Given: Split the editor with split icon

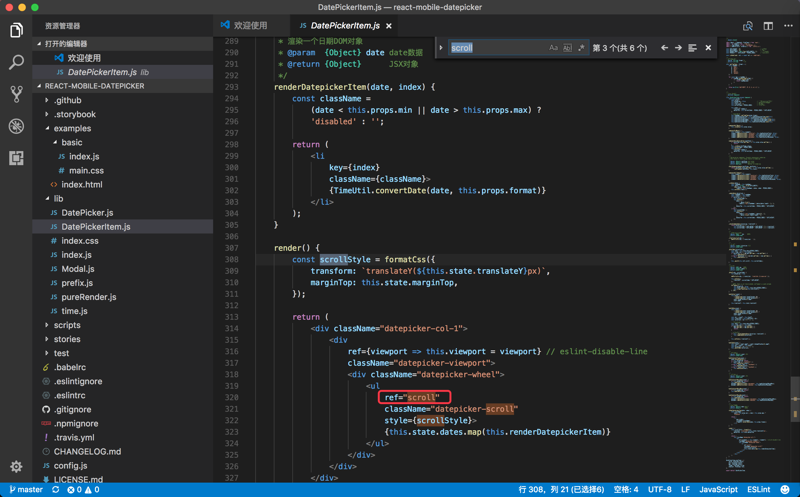Looking at the screenshot, I should tap(768, 26).
